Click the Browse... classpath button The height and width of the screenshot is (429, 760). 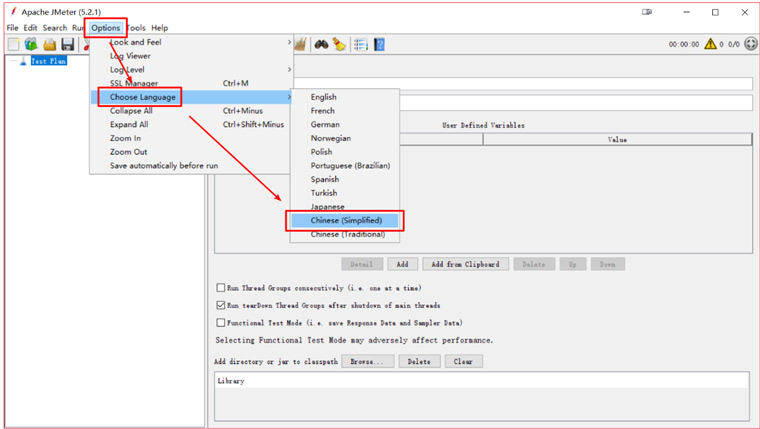[366, 361]
